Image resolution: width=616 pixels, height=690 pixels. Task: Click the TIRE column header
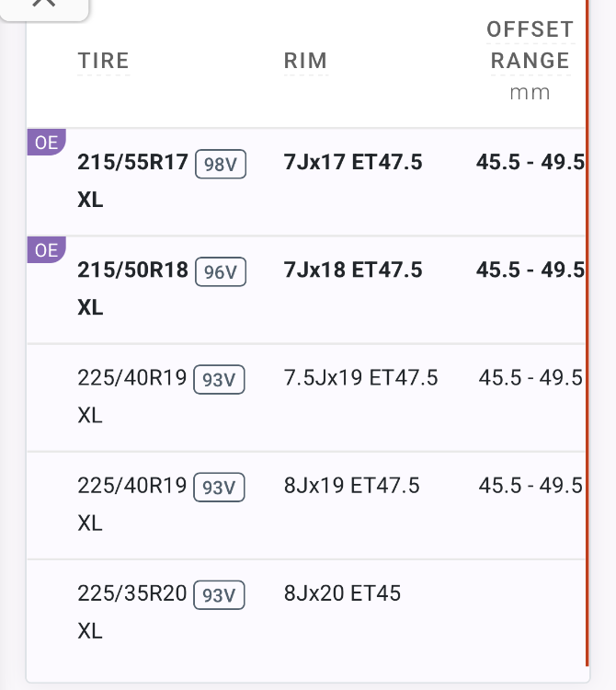pyautogui.click(x=103, y=61)
